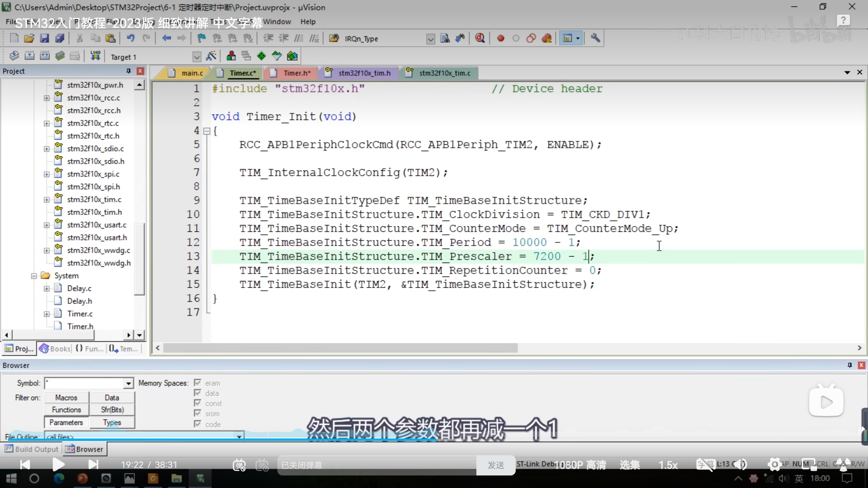Open the Help menu
The width and height of the screenshot is (868, 488).
tap(308, 22)
